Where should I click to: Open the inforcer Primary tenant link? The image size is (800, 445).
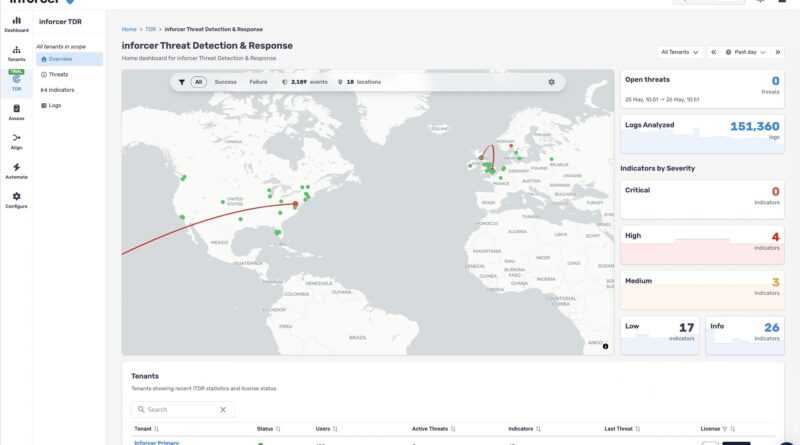click(157, 442)
